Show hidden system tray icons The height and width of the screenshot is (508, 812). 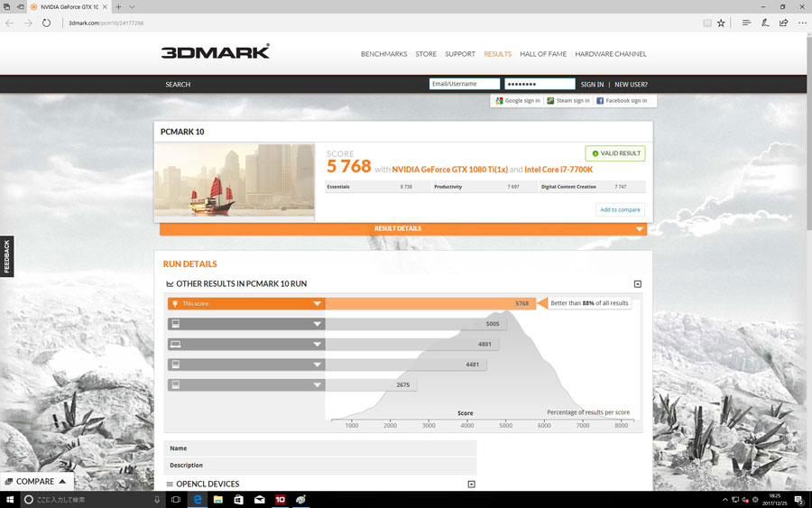725,500
